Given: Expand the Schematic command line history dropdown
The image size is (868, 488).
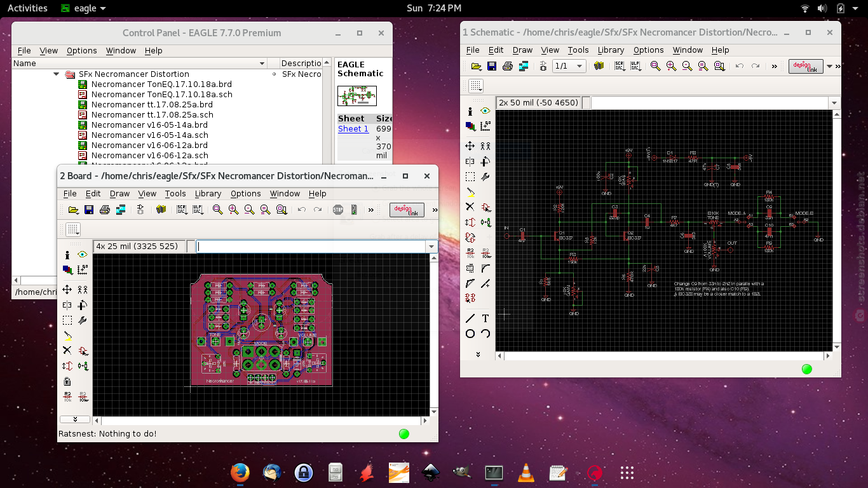Looking at the screenshot, I should click(834, 103).
